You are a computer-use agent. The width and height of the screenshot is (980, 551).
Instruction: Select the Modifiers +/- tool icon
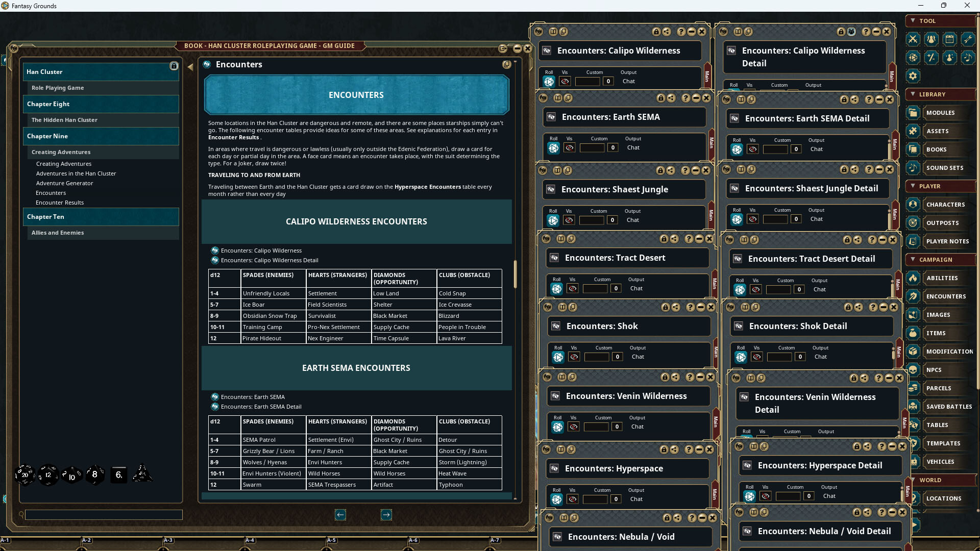click(931, 58)
